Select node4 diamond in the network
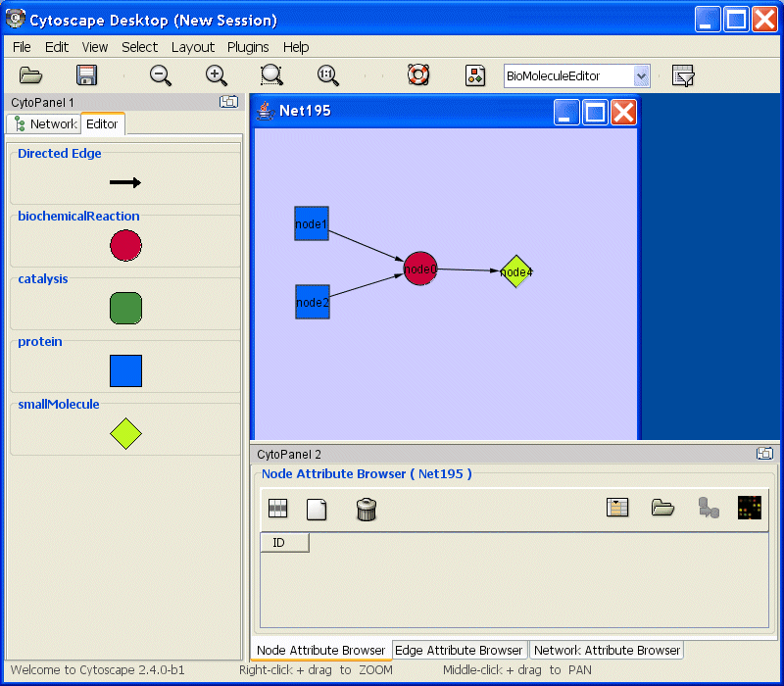This screenshot has height=686, width=784. (515, 271)
